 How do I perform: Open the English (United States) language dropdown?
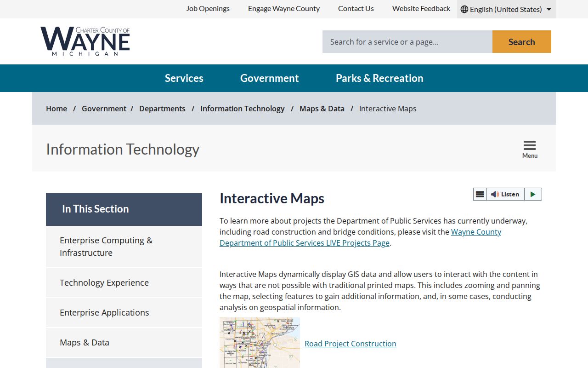(506, 9)
